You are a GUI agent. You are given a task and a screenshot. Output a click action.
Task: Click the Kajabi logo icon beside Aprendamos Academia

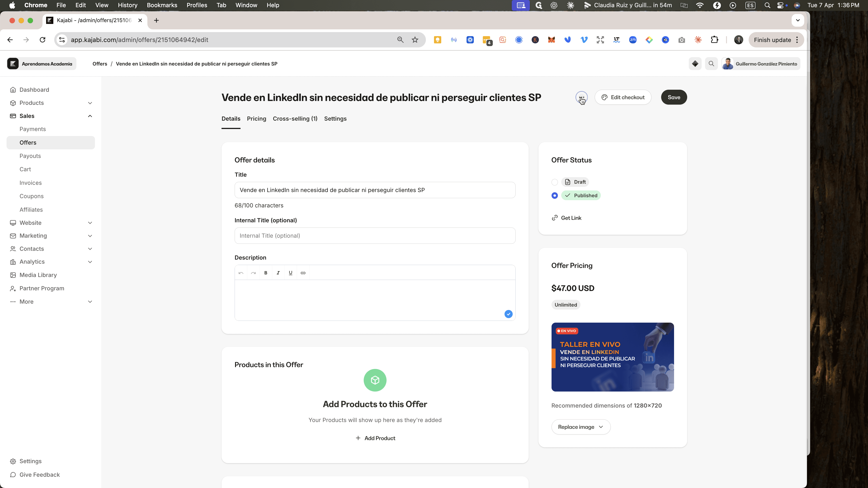pyautogui.click(x=13, y=64)
